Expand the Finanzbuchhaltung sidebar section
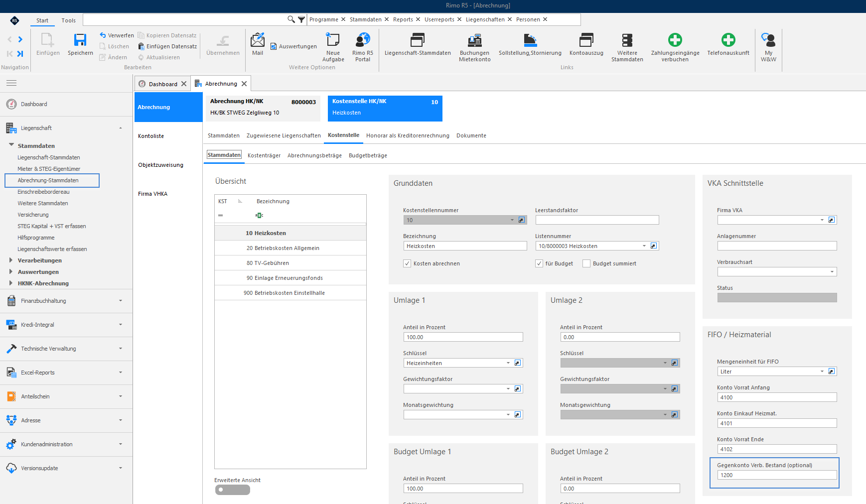This screenshot has height=504, width=866. 66,301
